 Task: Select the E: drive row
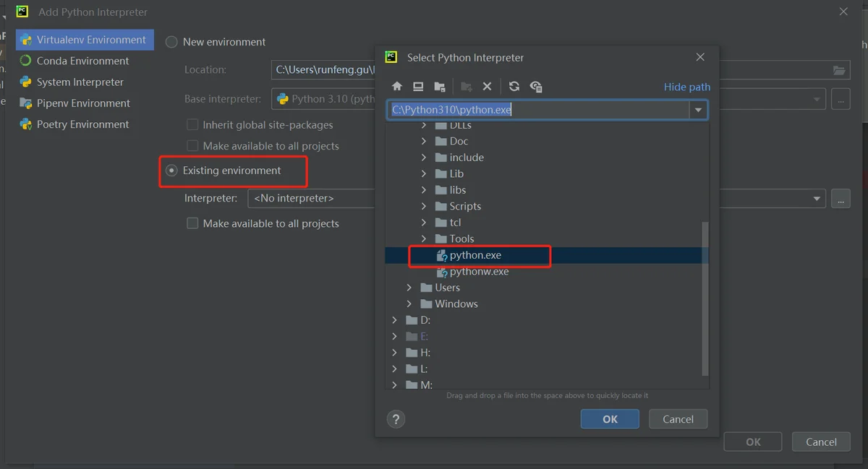[x=547, y=337]
